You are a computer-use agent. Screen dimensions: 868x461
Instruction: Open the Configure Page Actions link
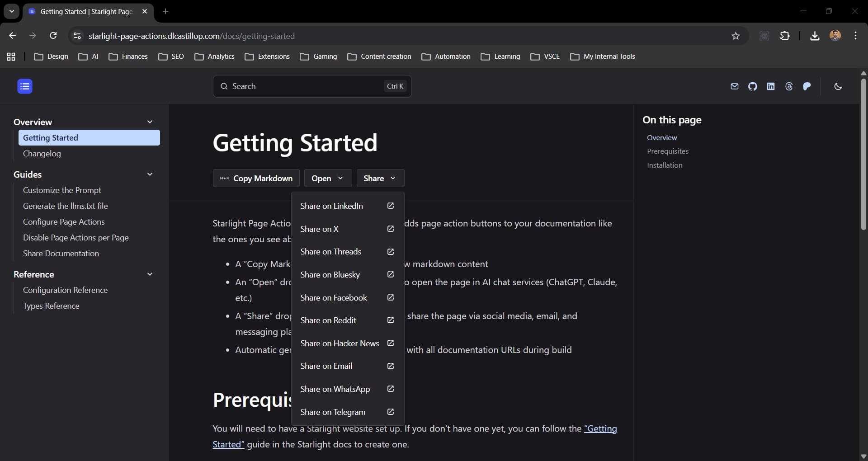(64, 222)
